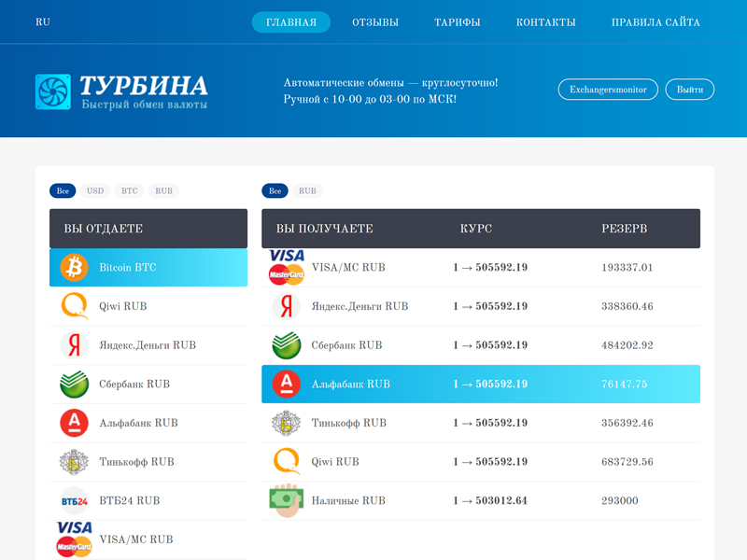Click Tinkoff crest icon in receive column
The height and width of the screenshot is (560, 747).
point(287,423)
